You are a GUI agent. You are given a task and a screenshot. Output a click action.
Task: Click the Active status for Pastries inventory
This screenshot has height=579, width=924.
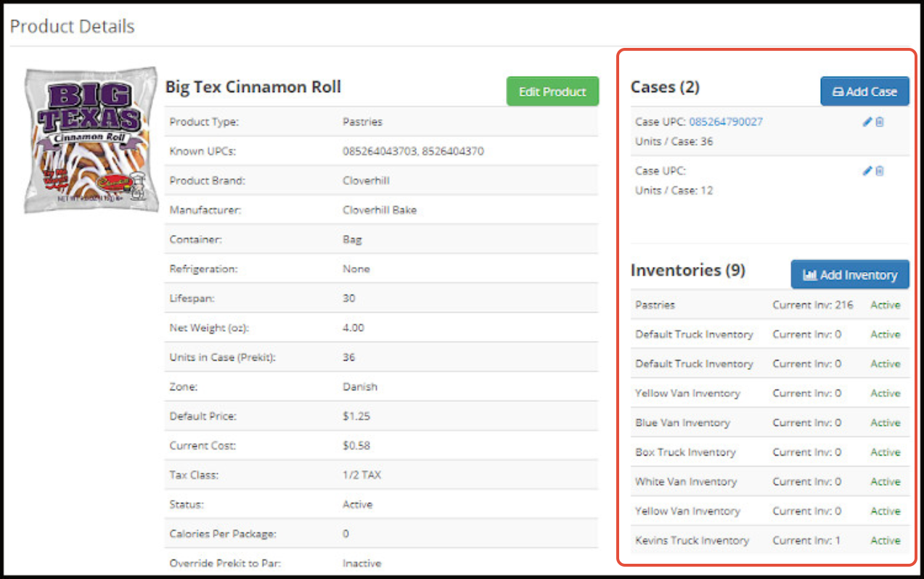[886, 305]
